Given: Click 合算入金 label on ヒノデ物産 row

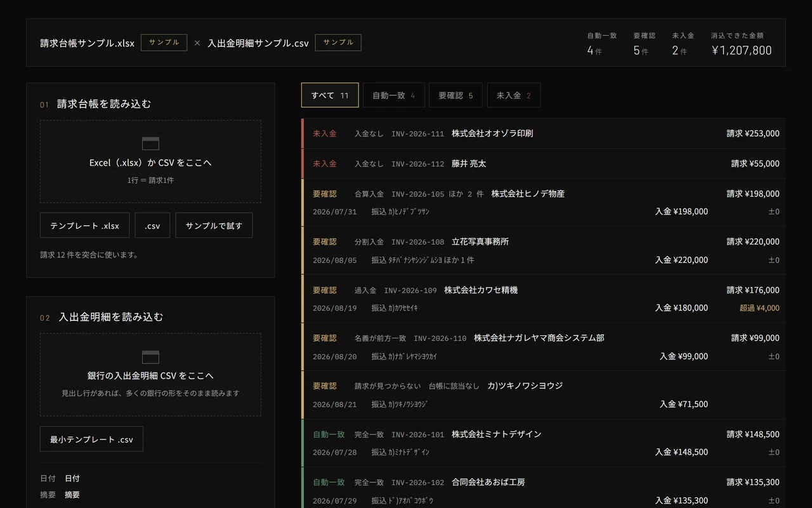Looking at the screenshot, I should (369, 194).
